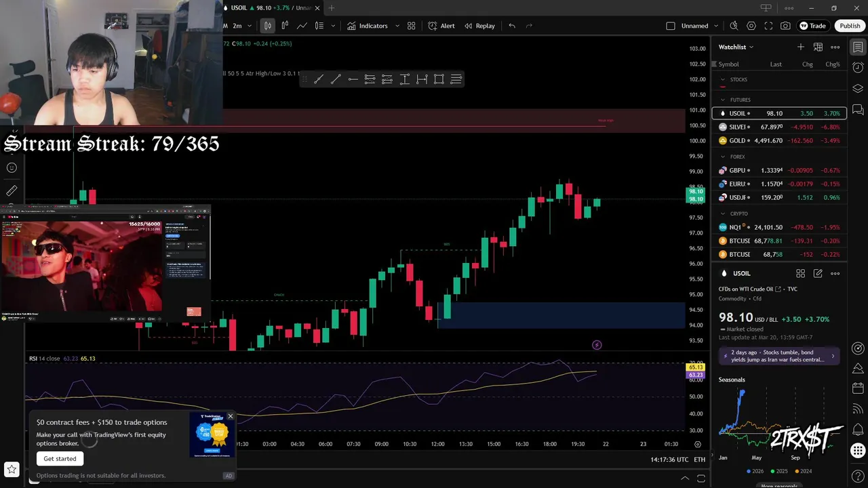
Task: Select the rectangle drawing tool in floating toolbar
Action: [x=439, y=79]
